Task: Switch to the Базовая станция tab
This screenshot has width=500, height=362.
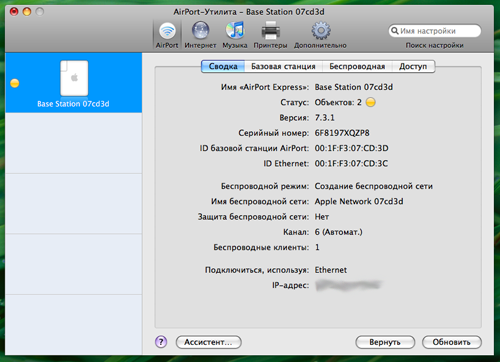Action: point(283,66)
